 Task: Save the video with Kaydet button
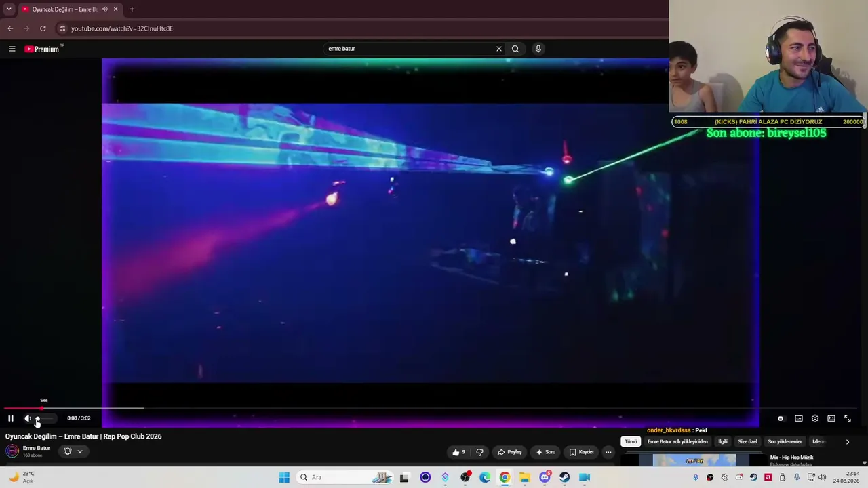pos(582,452)
